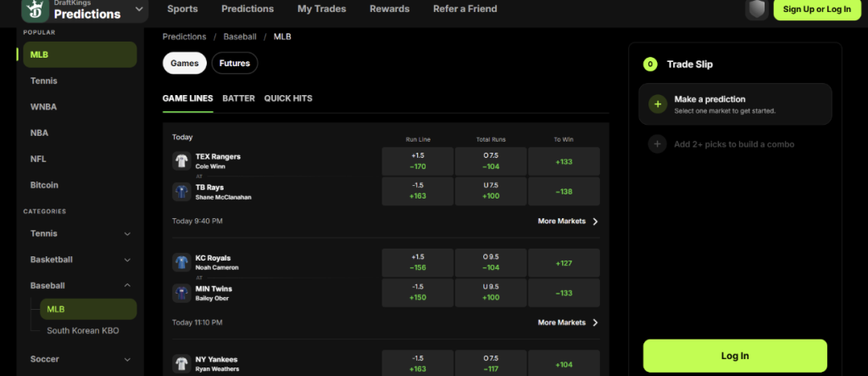The width and height of the screenshot is (868, 376).
Task: Select South Korean KBO league
Action: tap(83, 331)
